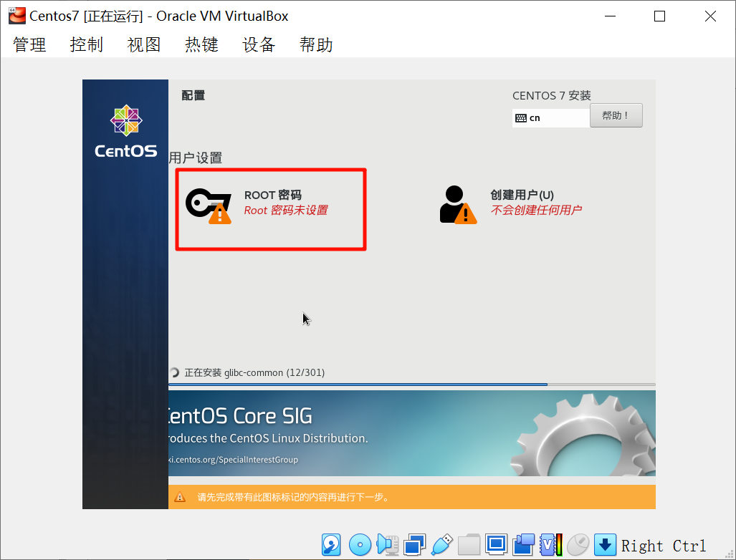The width and height of the screenshot is (736, 560).
Task: Click the 用户设置 section heading
Action: click(195, 158)
